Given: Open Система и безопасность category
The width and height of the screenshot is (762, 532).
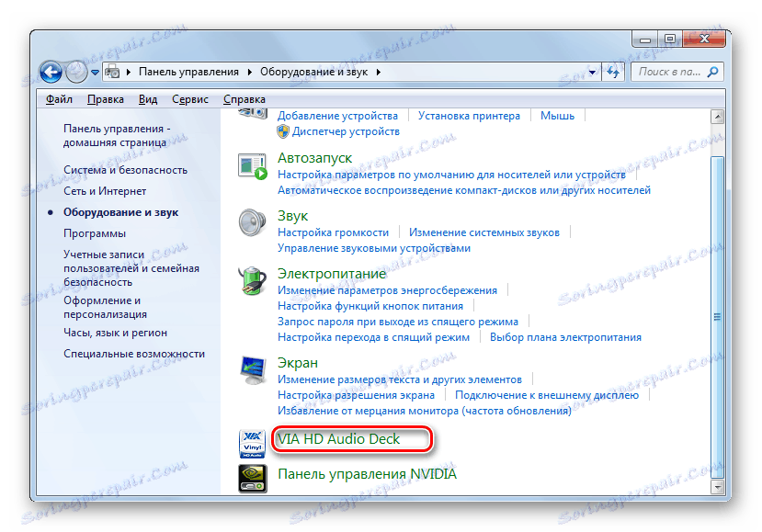Looking at the screenshot, I should (125, 170).
